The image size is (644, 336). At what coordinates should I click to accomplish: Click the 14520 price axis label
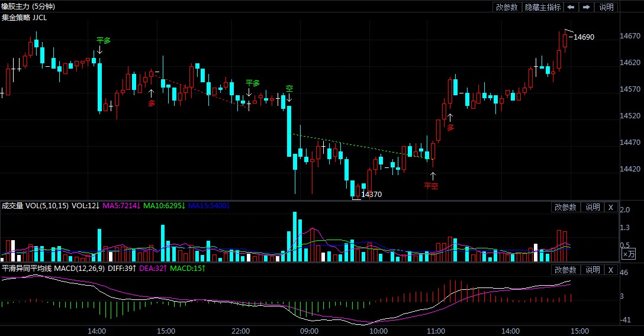(630, 116)
